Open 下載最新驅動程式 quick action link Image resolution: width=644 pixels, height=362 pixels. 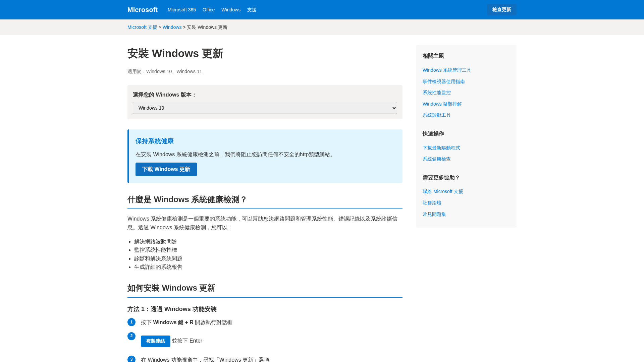pos(441,148)
